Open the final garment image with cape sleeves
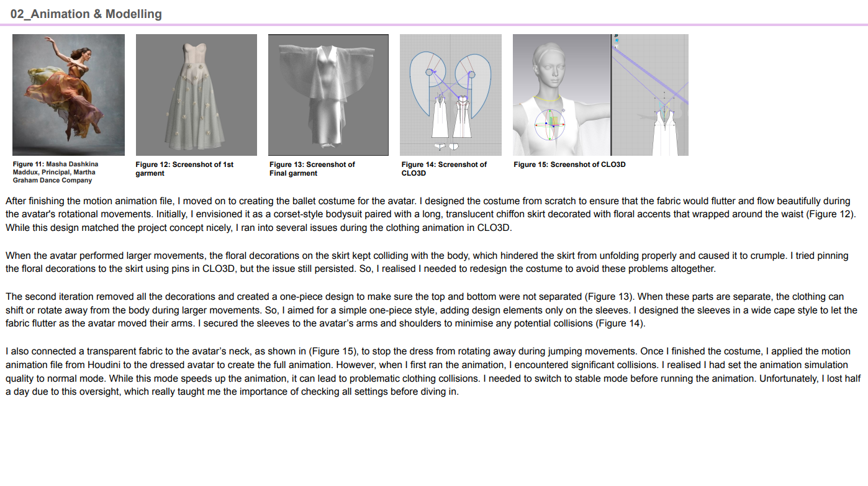868x486 pixels. tap(328, 94)
